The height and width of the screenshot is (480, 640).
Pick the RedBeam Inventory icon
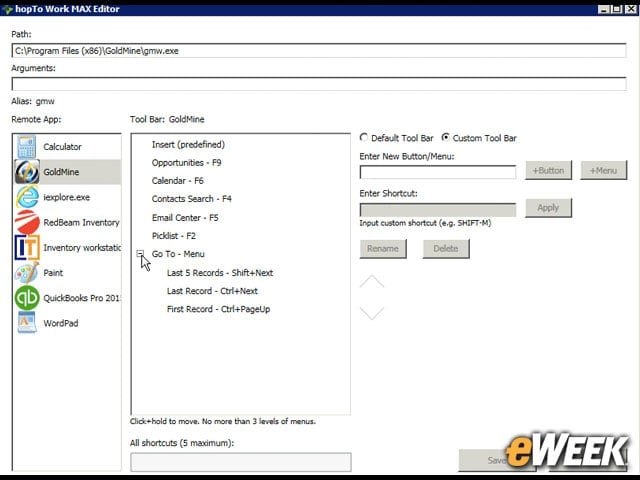[x=27, y=222]
